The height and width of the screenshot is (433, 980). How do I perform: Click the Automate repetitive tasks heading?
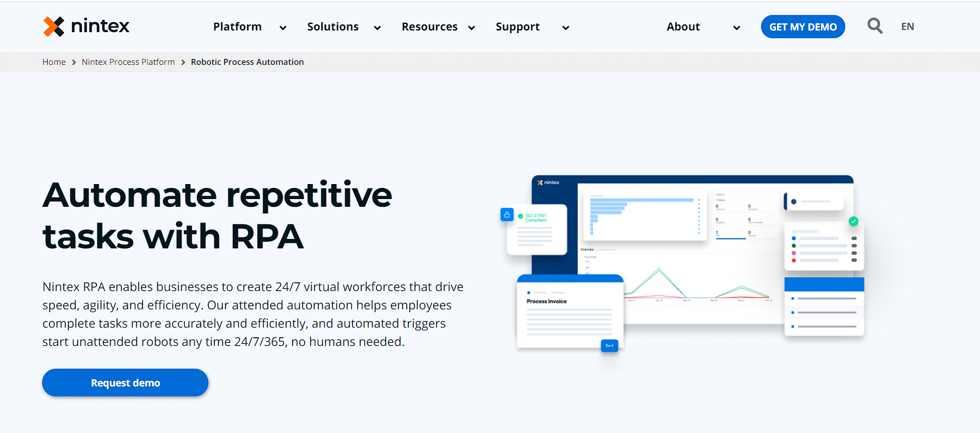(217, 216)
